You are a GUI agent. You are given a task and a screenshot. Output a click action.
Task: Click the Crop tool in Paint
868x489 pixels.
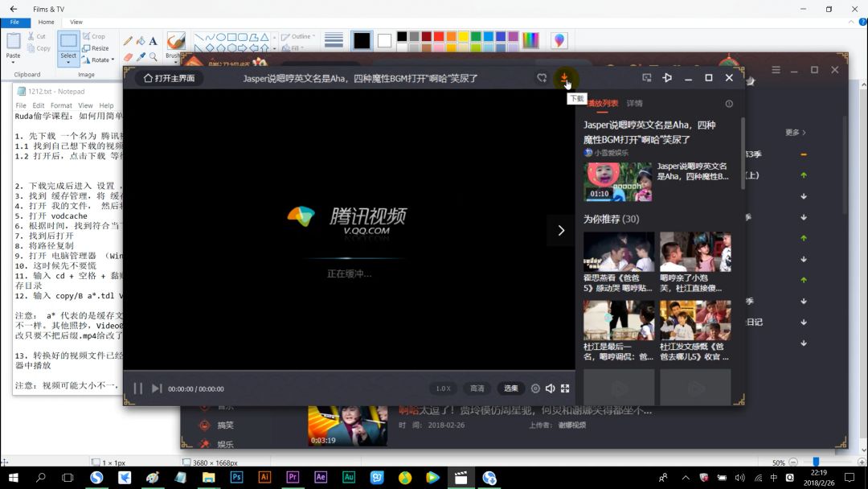point(93,36)
